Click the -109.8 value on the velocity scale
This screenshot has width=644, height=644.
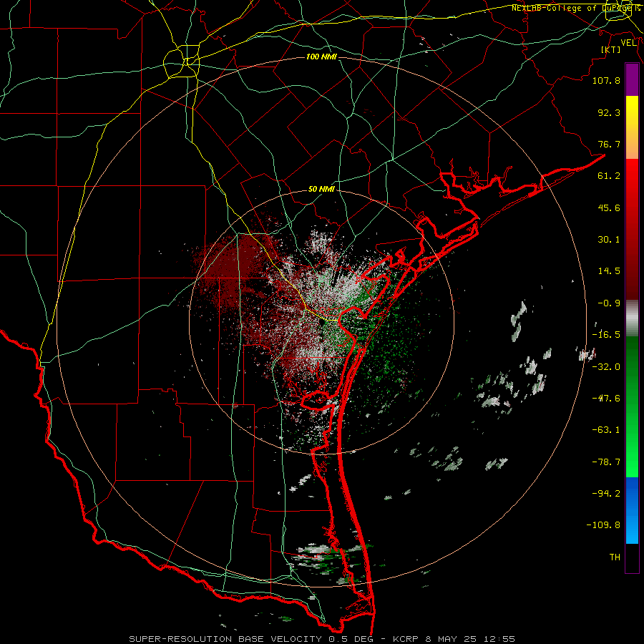pos(603,525)
